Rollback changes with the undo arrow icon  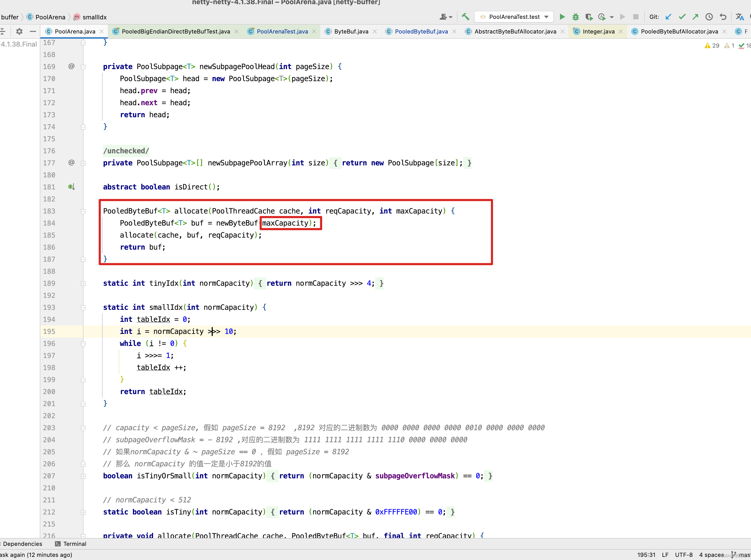(x=723, y=16)
